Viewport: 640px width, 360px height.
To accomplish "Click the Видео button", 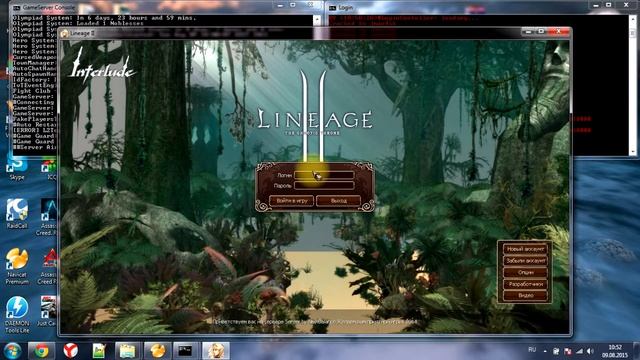I will click(525, 295).
